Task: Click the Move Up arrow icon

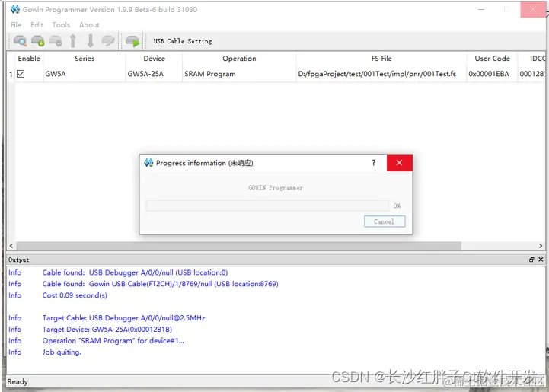Action: click(x=73, y=41)
